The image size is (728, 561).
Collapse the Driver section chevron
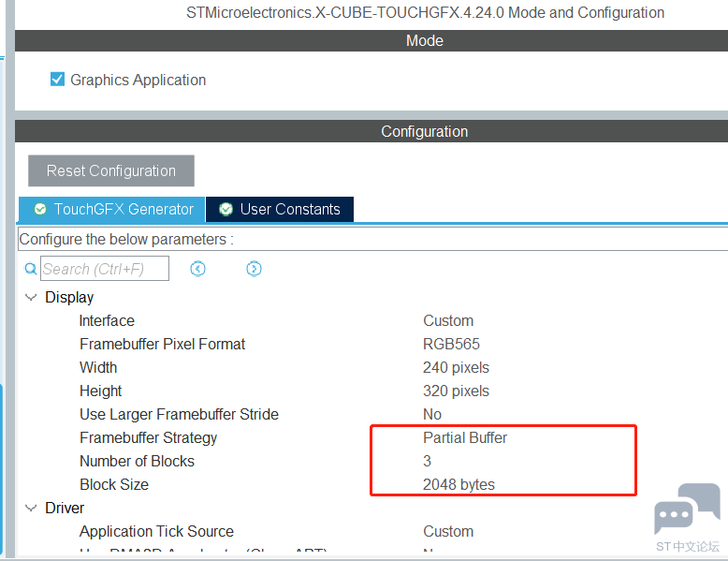tap(31, 508)
